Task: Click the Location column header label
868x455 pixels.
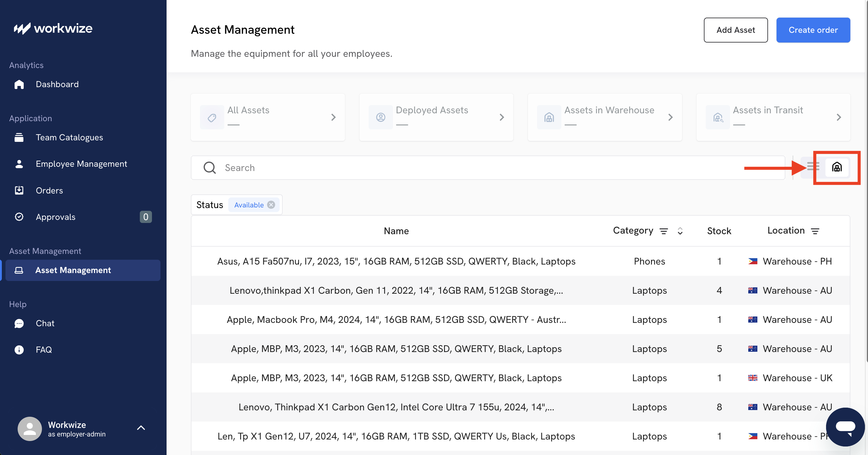Action: 786,230
